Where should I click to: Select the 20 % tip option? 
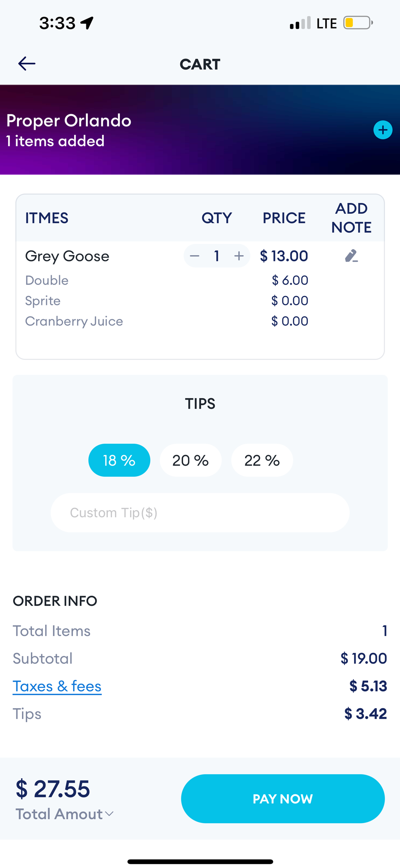click(191, 460)
